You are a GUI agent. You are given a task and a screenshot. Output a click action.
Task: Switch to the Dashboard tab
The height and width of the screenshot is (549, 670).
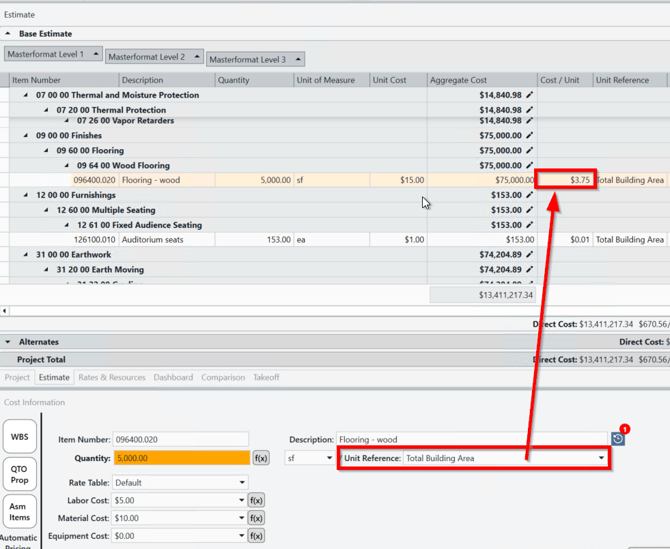point(173,378)
